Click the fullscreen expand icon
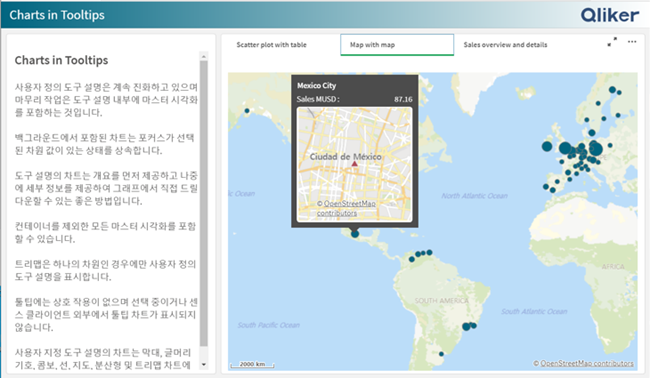The image size is (650, 378). tap(612, 42)
